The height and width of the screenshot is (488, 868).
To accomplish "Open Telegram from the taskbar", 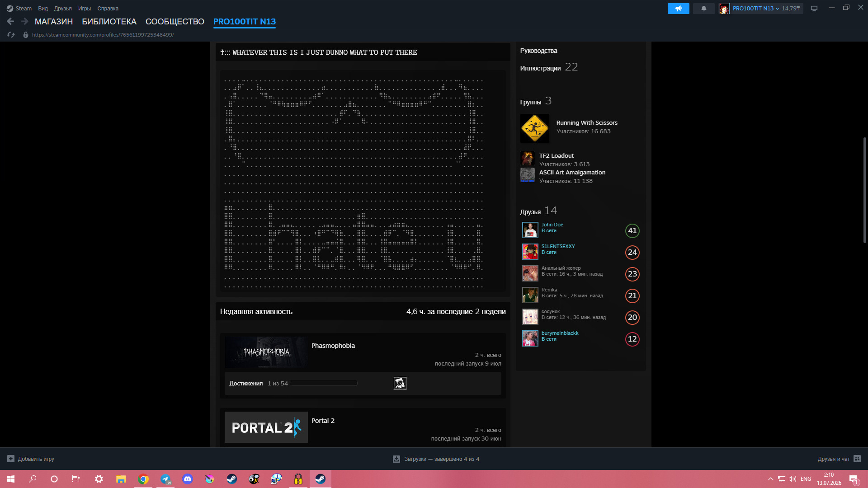I will click(165, 479).
